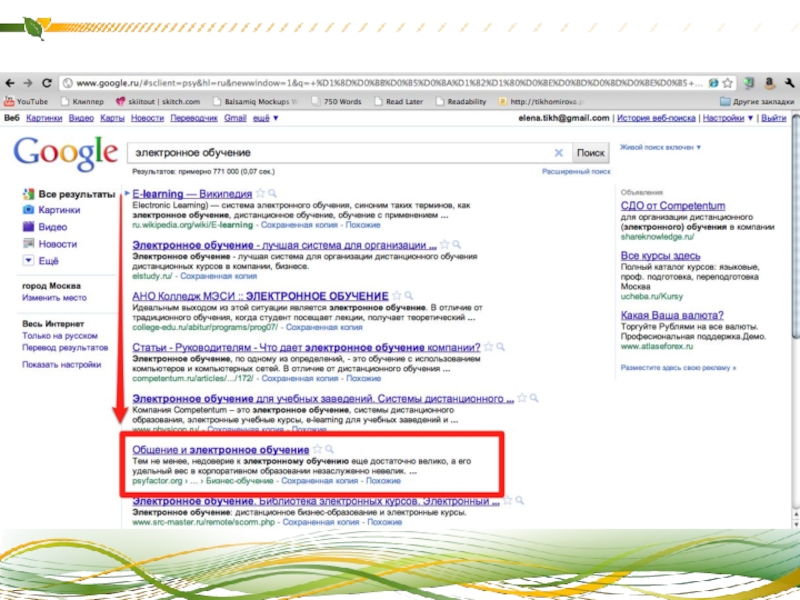The height and width of the screenshot is (600, 800).
Task: Switch to Картинки in the top navigation
Action: tap(44, 118)
